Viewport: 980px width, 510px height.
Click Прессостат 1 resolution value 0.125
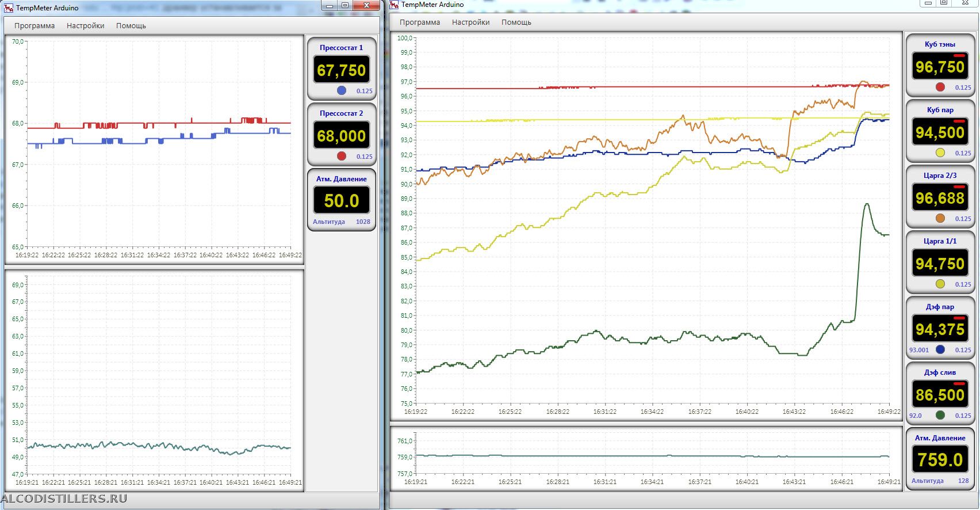coord(365,91)
